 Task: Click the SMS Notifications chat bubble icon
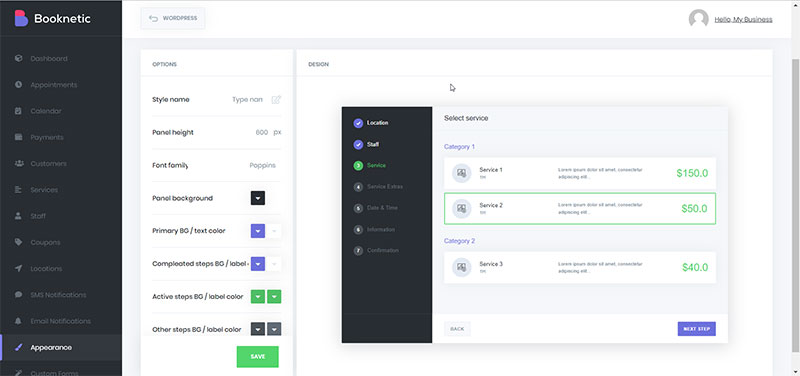(19, 295)
